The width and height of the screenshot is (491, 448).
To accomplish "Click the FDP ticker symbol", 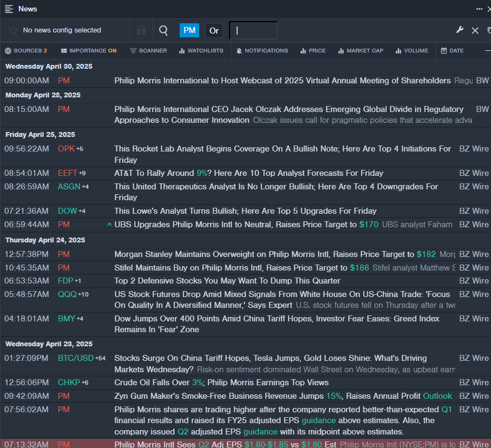I will tap(66, 281).
